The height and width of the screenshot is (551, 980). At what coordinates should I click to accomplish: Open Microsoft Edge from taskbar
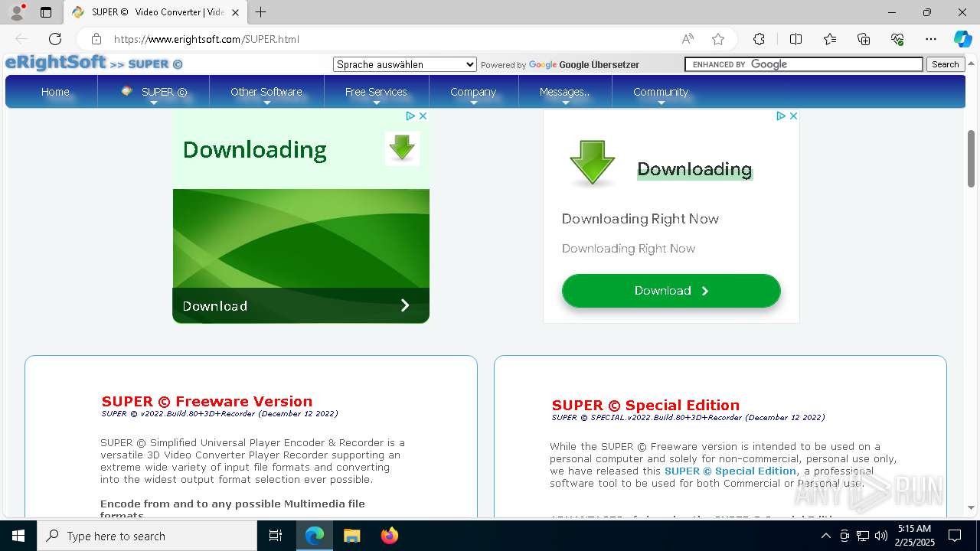[315, 536]
